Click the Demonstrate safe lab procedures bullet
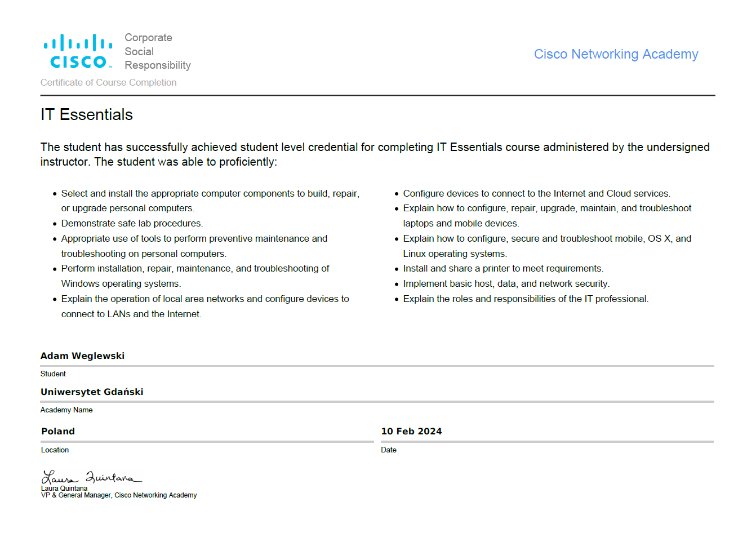Image resolution: width=756 pixels, height=533 pixels. (x=132, y=223)
